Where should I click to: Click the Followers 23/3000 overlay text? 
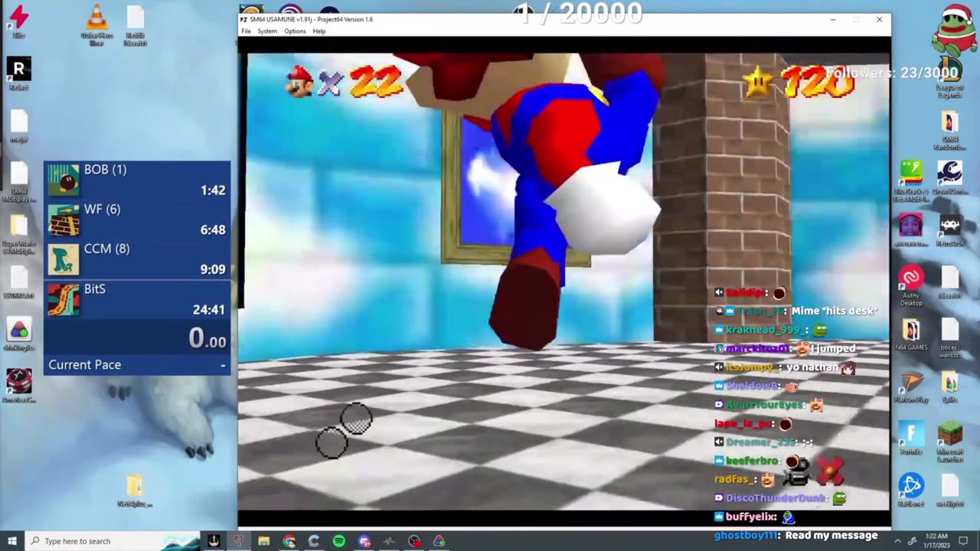pos(892,73)
